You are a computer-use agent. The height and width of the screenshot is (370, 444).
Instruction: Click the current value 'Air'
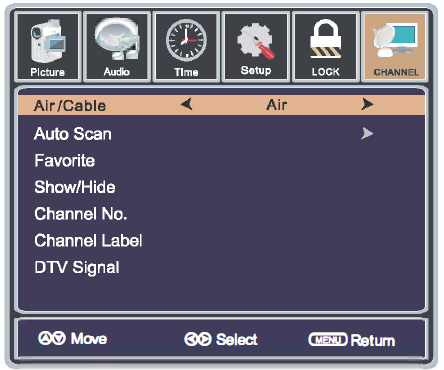(x=277, y=105)
